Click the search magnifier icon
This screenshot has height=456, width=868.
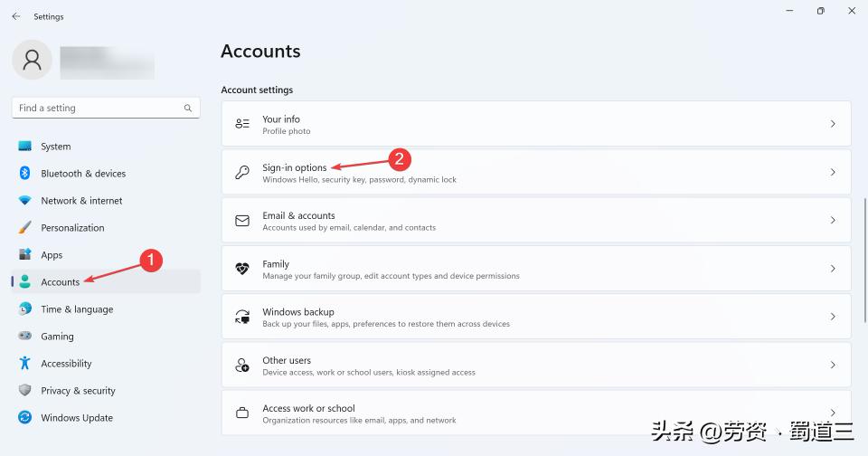(x=188, y=109)
